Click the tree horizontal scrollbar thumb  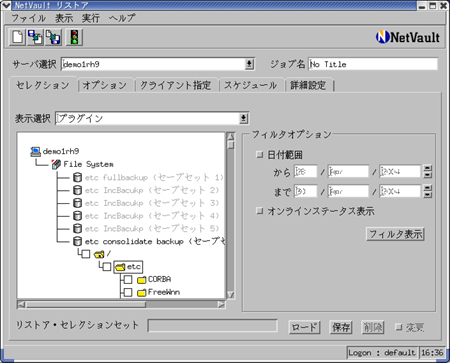(x=86, y=304)
